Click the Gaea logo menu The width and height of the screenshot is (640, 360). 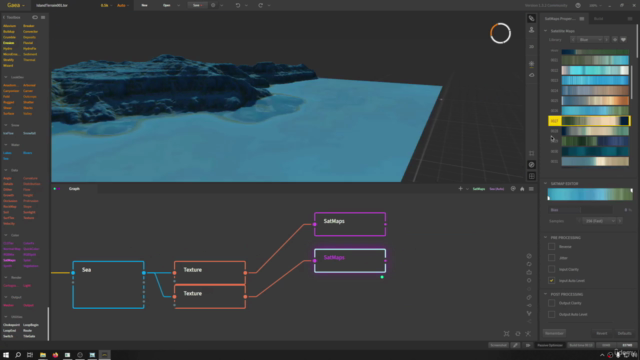(16, 5)
